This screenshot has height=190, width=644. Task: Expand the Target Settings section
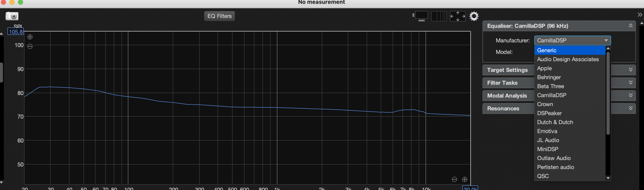click(x=630, y=70)
